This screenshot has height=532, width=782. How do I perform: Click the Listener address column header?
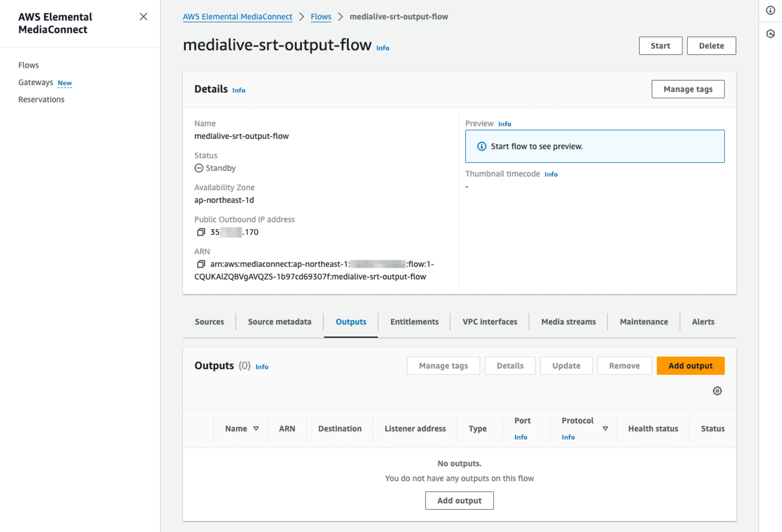click(x=415, y=428)
